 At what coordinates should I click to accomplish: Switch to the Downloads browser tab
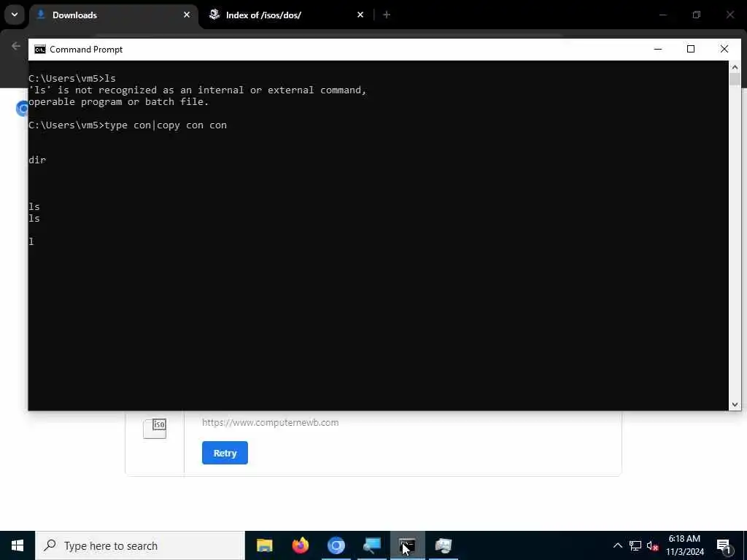tap(115, 15)
